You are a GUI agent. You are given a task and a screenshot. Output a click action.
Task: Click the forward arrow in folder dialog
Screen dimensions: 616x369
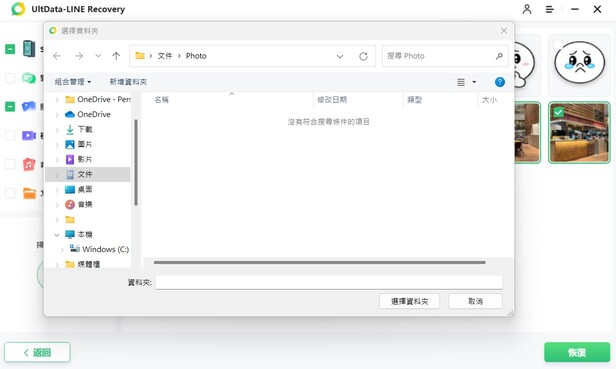[x=79, y=56]
